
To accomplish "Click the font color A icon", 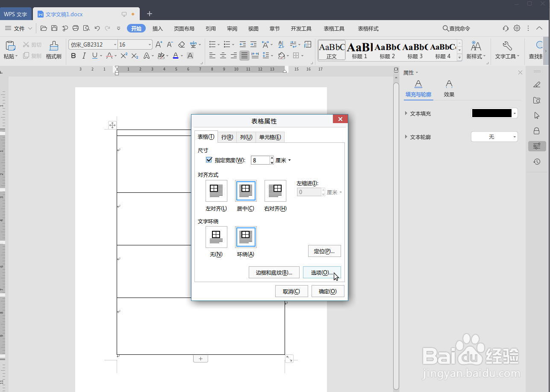I will pos(175,56).
